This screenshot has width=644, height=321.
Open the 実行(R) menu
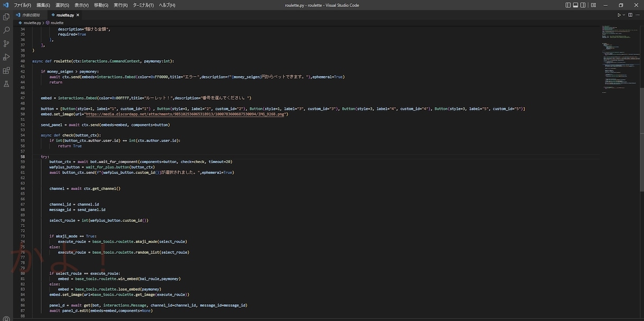coord(120,5)
